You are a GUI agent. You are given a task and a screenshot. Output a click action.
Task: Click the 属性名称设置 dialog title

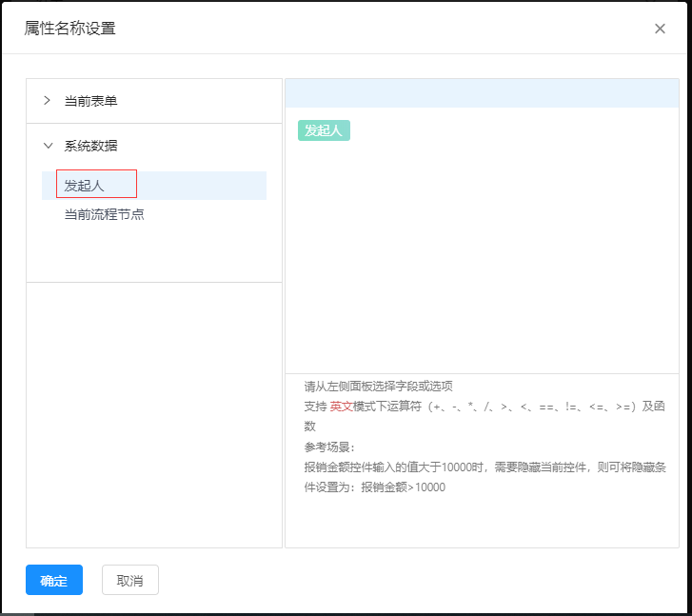point(69,29)
